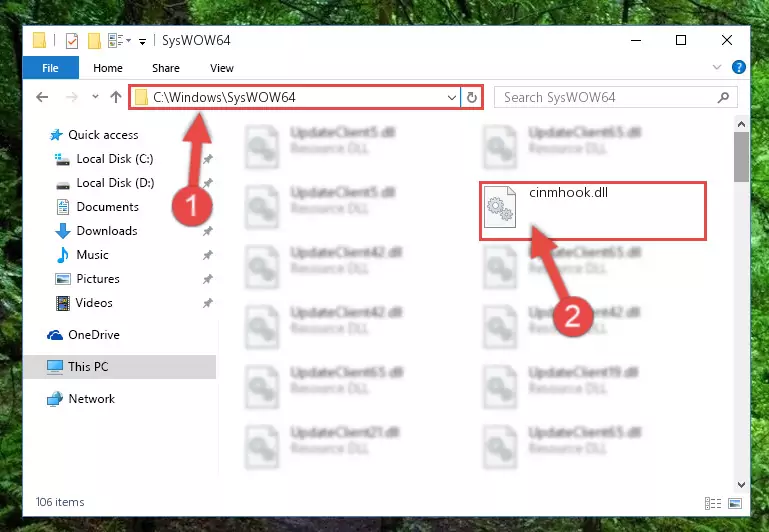The image size is (769, 532).
Task: Open Videos in navigation pane
Action: (94, 303)
